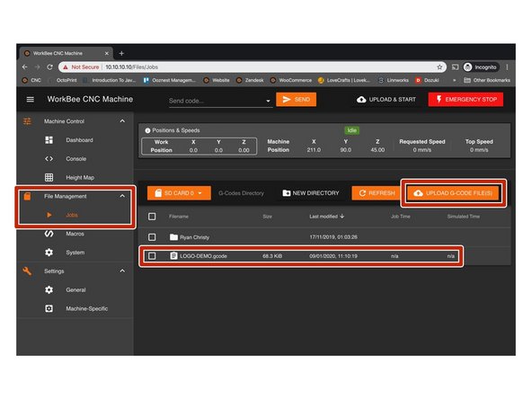
Task: Click UPLOAD & START button
Action: 386,100
